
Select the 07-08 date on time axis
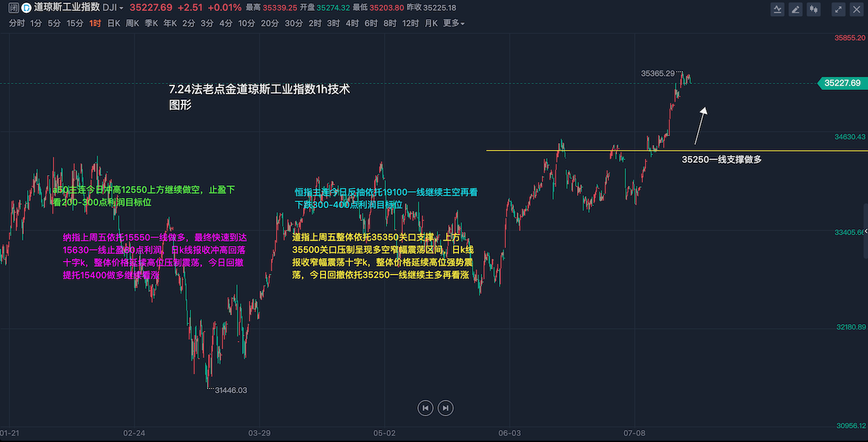coord(633,433)
